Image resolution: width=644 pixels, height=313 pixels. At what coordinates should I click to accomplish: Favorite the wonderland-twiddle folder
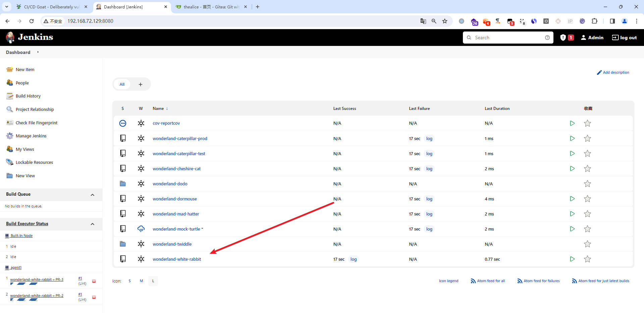tap(587, 244)
